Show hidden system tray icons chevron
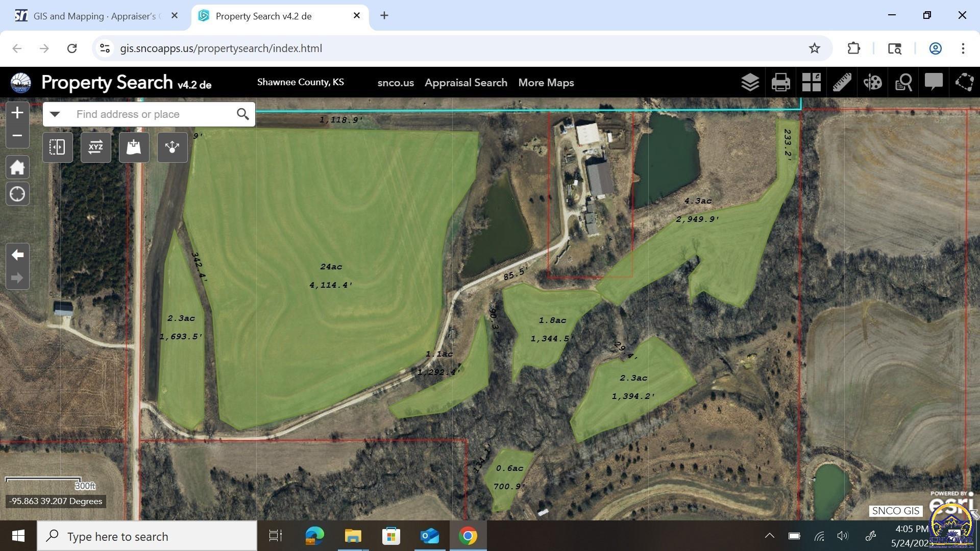This screenshot has width=980, height=551. (769, 536)
